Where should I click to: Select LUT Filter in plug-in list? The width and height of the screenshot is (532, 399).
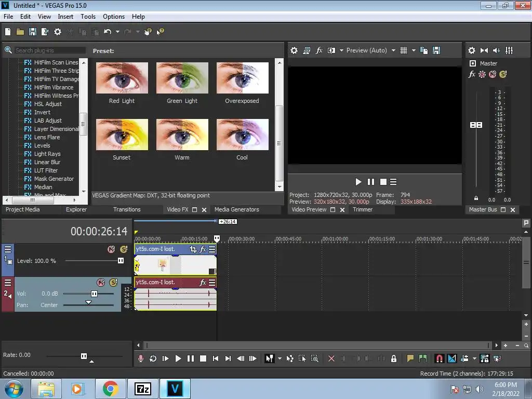(x=46, y=170)
